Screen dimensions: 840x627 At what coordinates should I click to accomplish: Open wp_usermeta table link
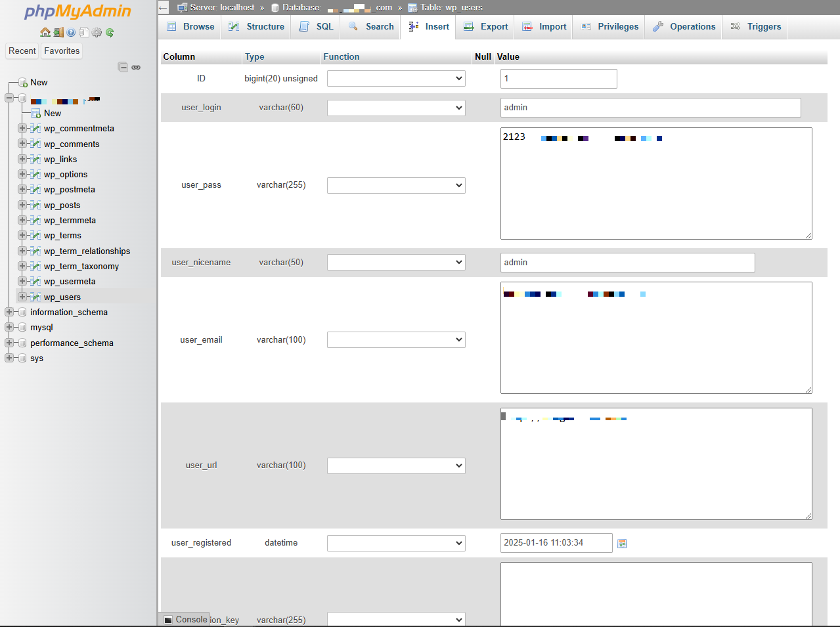[x=70, y=282]
